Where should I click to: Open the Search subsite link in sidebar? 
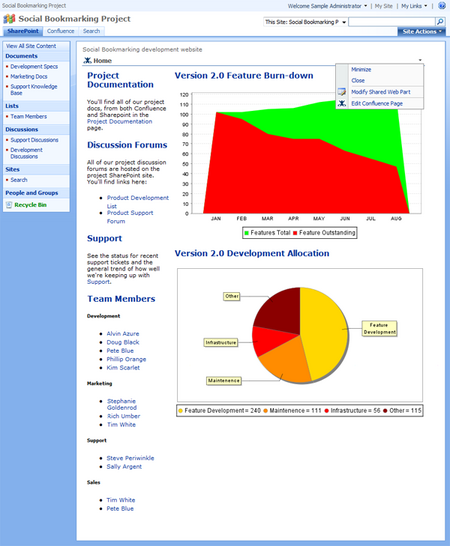click(19, 180)
